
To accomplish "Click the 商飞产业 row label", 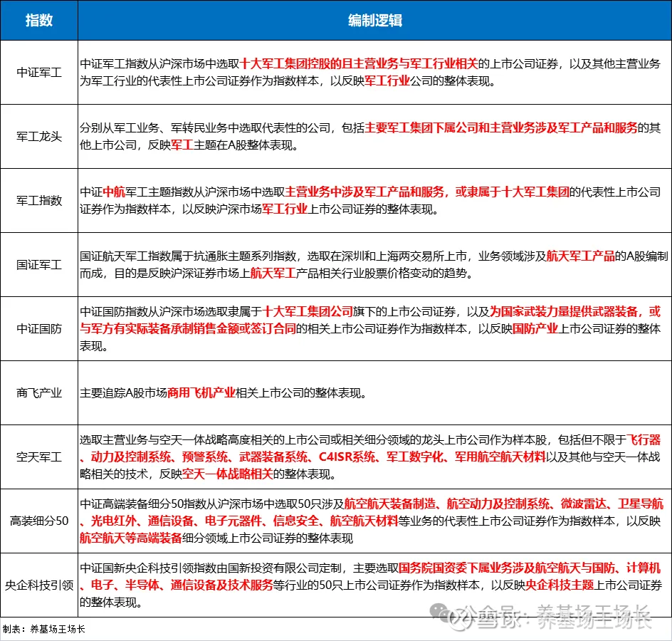I will click(x=39, y=392).
